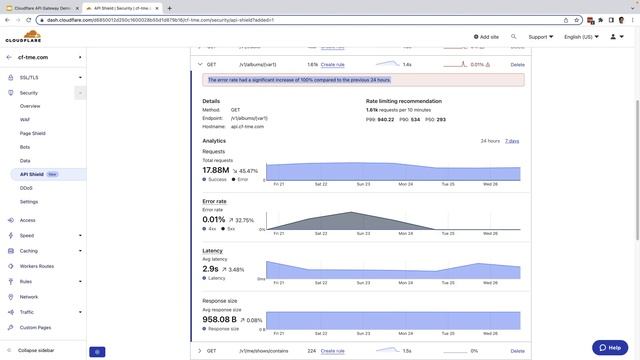Click the Traffic sidebar icon
The image size is (640, 360).
click(x=11, y=312)
